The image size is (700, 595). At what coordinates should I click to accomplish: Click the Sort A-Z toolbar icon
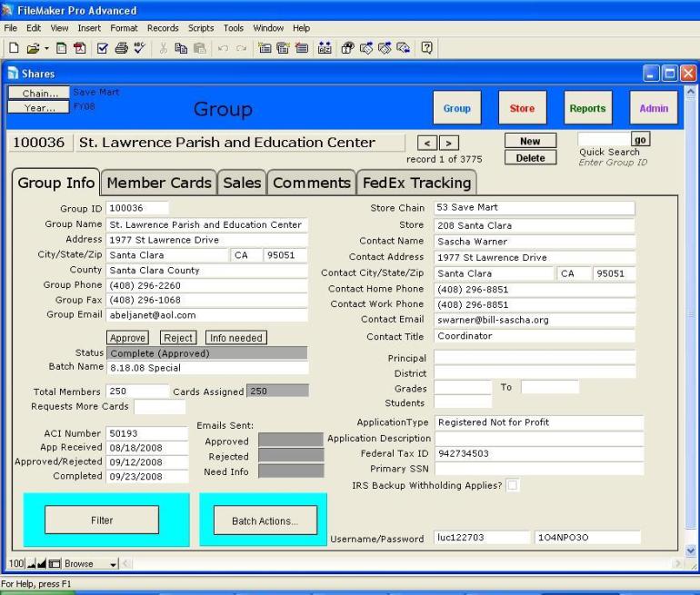click(325, 48)
